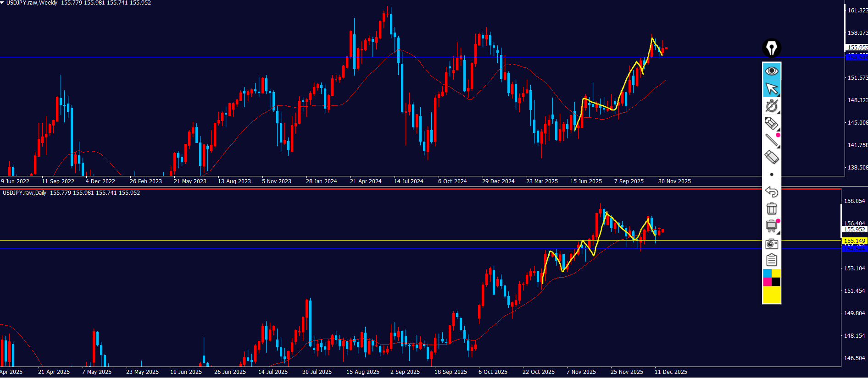
Task: Toggle ink visibility with the eye icon
Action: [x=772, y=71]
